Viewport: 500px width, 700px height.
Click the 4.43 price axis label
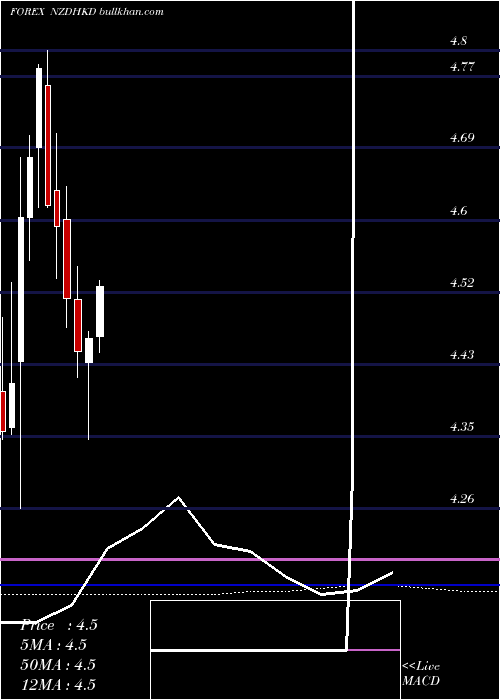pos(462,355)
